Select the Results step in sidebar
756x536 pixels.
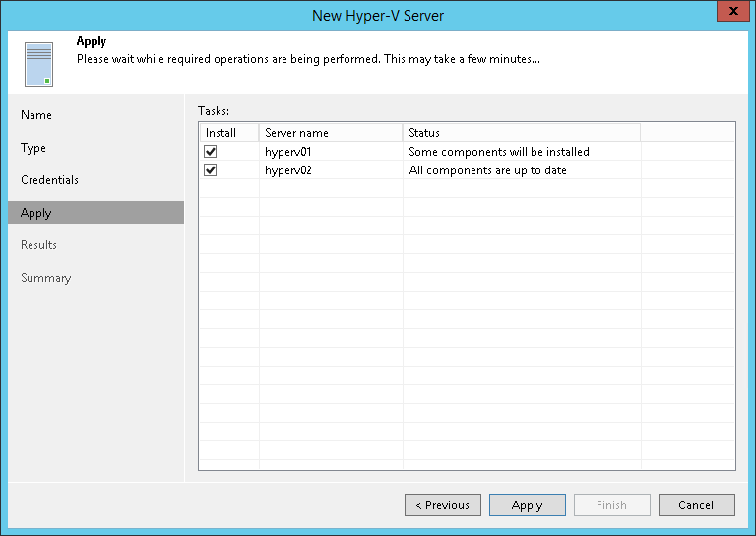click(x=38, y=245)
